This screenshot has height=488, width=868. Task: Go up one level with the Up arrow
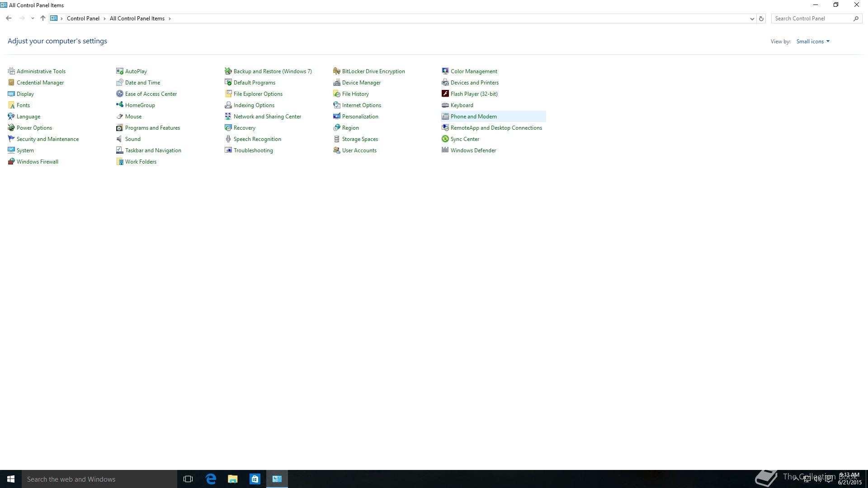[x=43, y=19]
